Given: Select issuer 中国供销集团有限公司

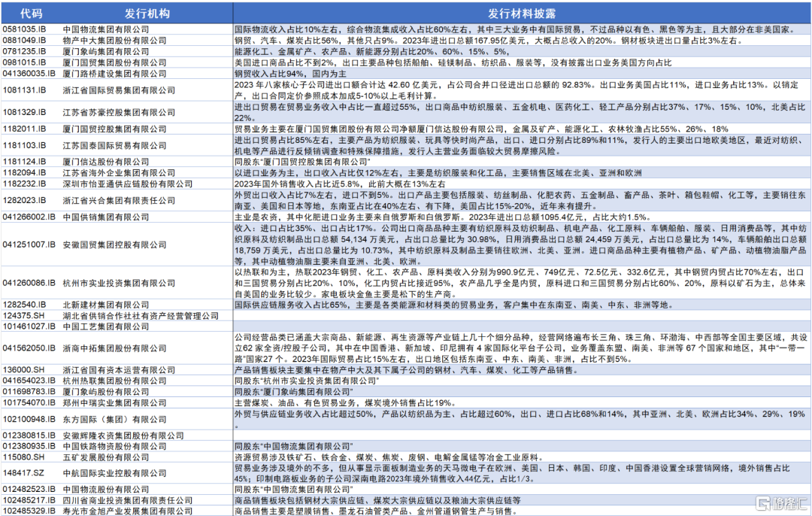Looking at the screenshot, I should (106, 217).
